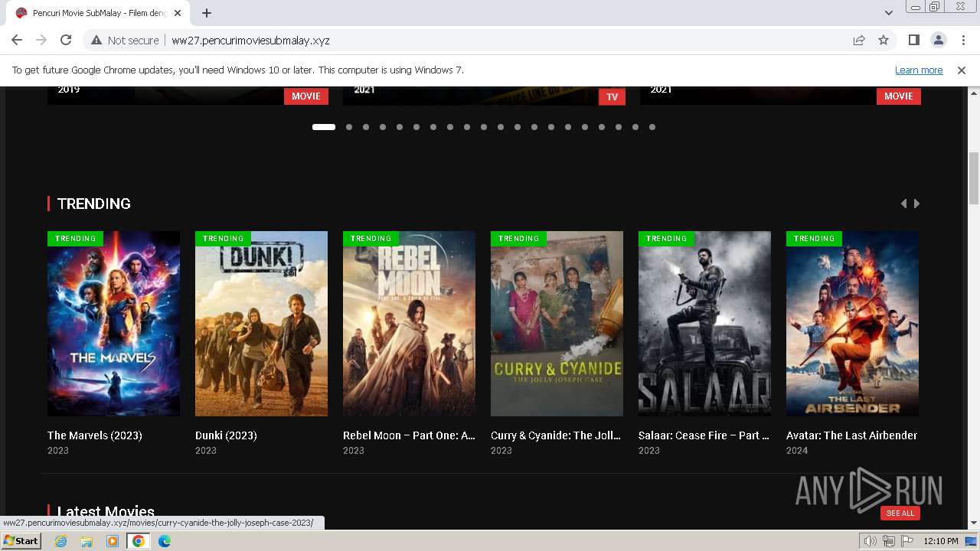Click the page vertical scrollbar thumb

[x=974, y=178]
